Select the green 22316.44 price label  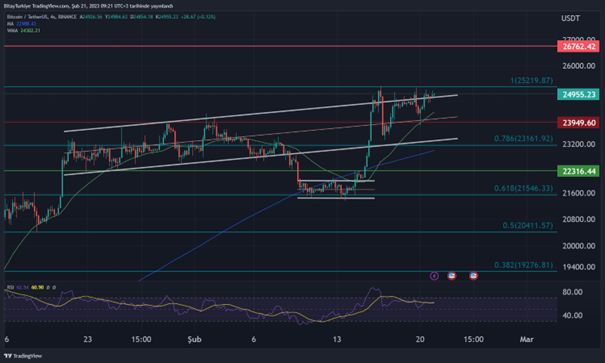point(578,171)
